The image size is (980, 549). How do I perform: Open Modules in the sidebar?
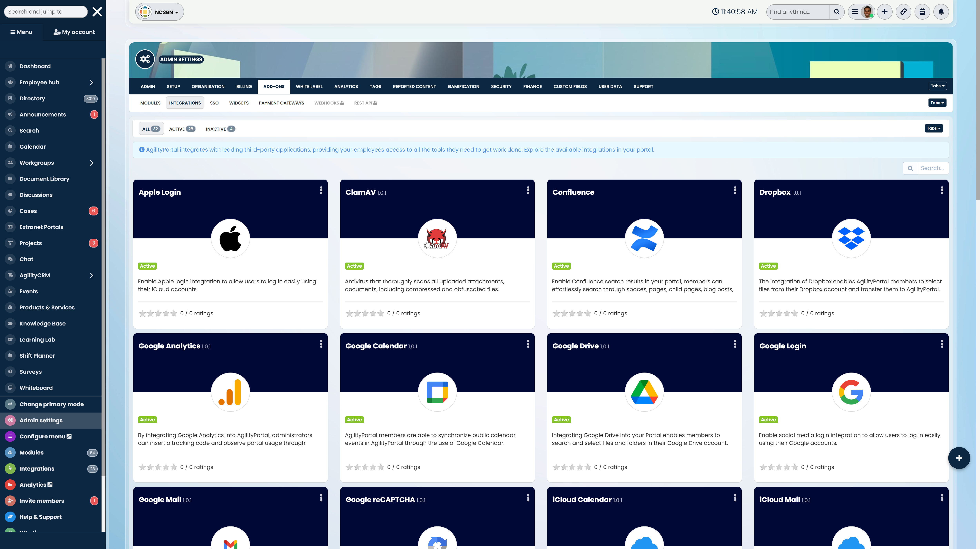[x=32, y=453]
